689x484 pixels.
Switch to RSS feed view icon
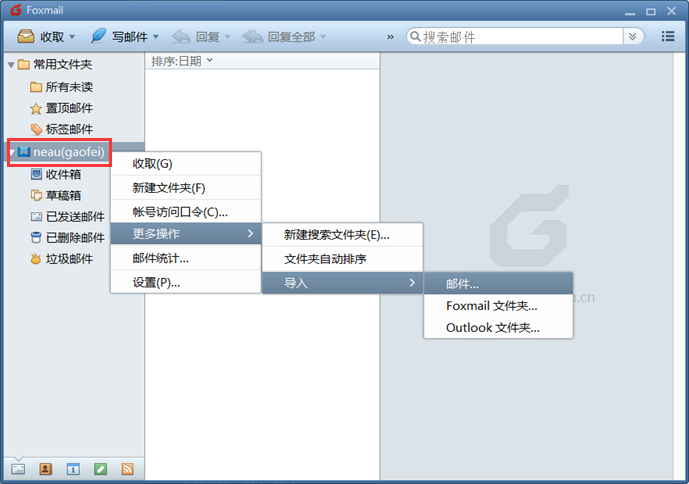[127, 469]
